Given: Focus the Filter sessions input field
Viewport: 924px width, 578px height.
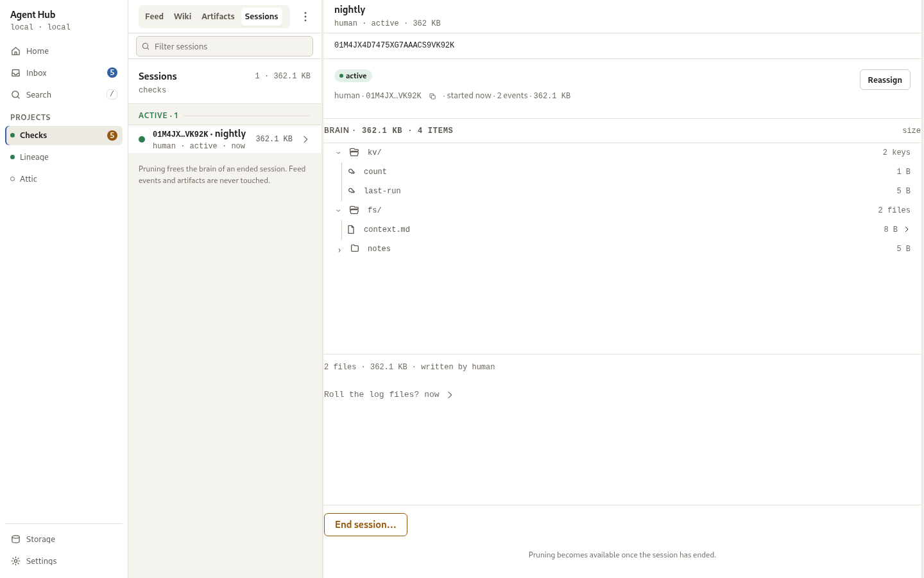Looking at the screenshot, I should (x=225, y=46).
